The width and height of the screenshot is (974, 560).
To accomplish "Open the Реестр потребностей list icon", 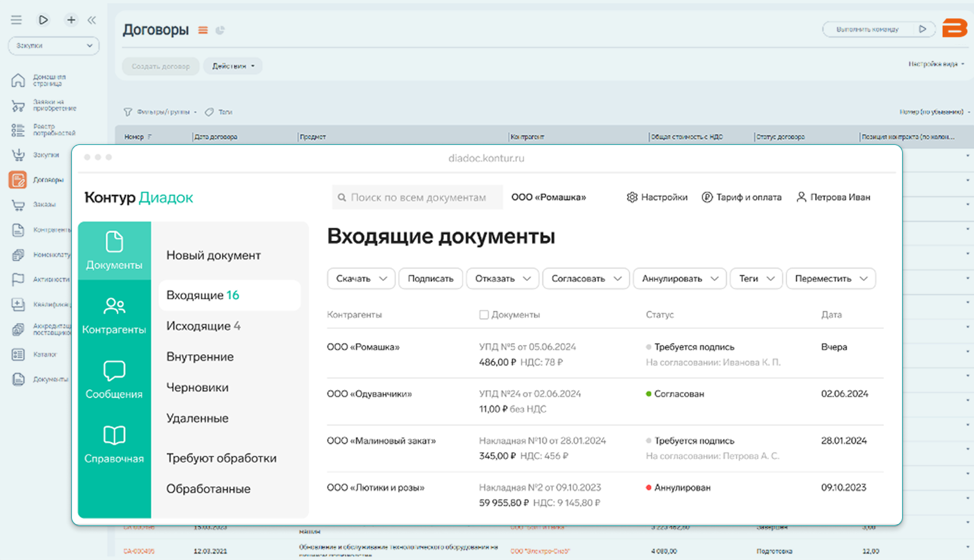I will click(x=18, y=130).
